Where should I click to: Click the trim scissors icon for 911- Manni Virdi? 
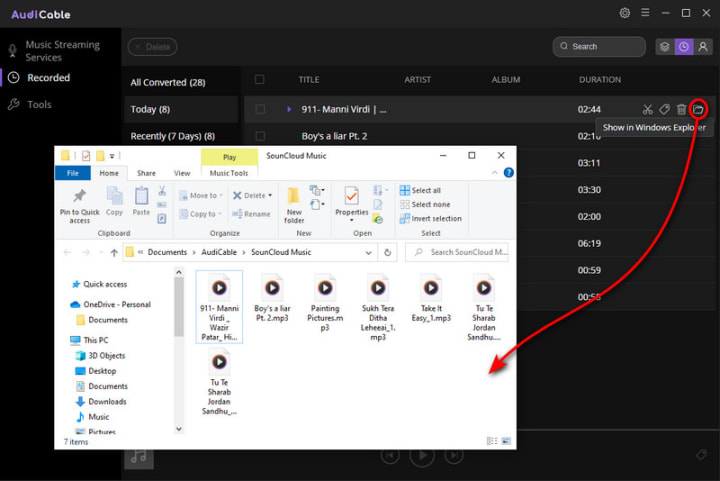click(647, 109)
